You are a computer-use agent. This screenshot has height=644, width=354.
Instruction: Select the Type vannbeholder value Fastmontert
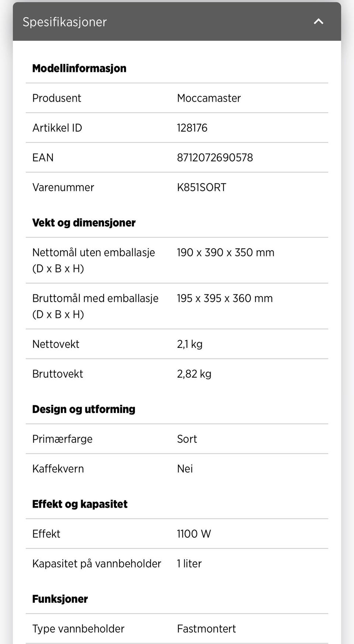point(206,629)
